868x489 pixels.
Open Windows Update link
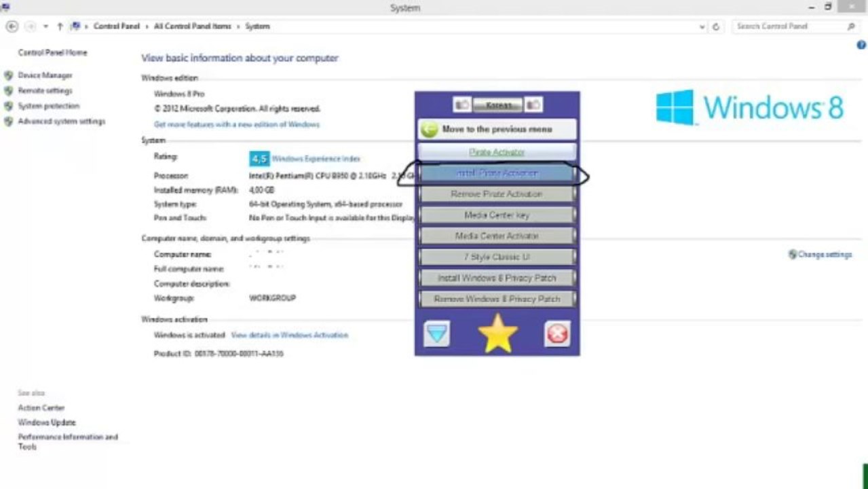(x=47, y=422)
